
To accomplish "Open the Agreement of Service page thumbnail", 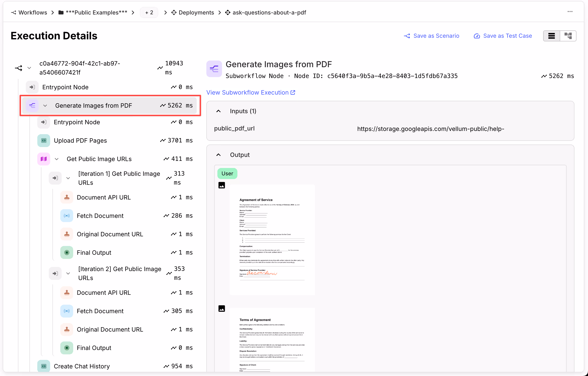I will tap(272, 240).
